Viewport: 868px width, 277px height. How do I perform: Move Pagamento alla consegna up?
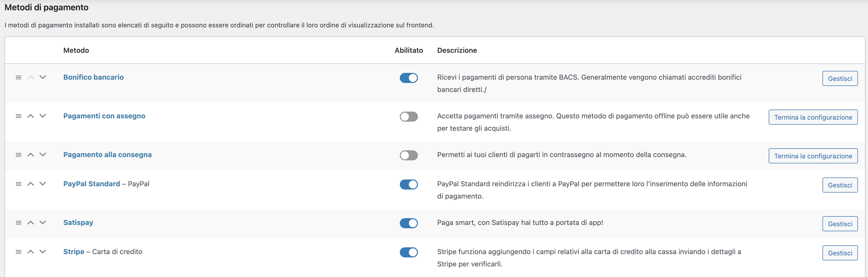tap(31, 155)
